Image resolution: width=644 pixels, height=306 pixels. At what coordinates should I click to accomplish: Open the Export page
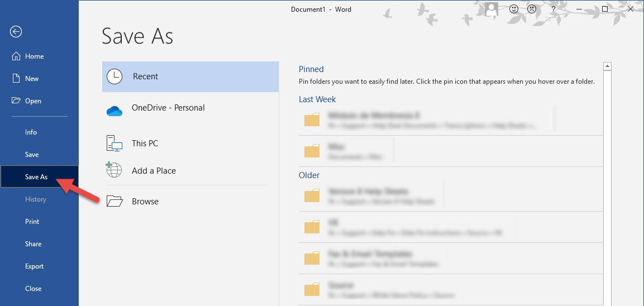pyautogui.click(x=34, y=266)
